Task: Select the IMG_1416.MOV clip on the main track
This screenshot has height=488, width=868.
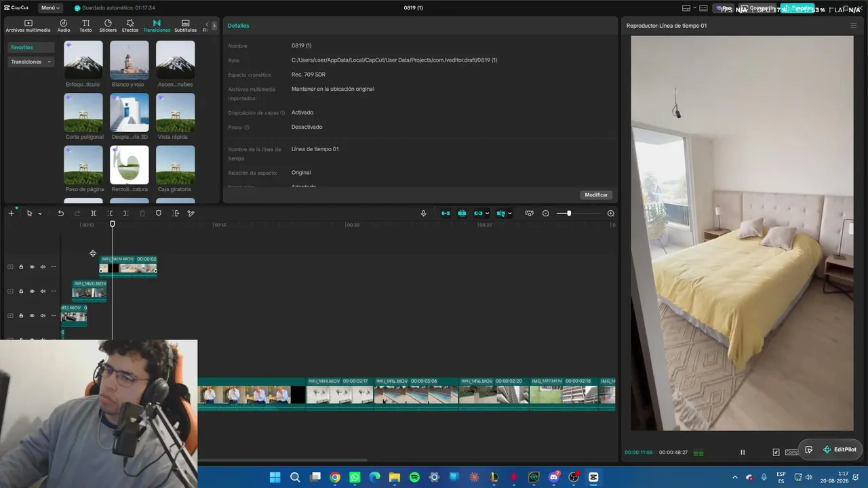Action: click(494, 394)
